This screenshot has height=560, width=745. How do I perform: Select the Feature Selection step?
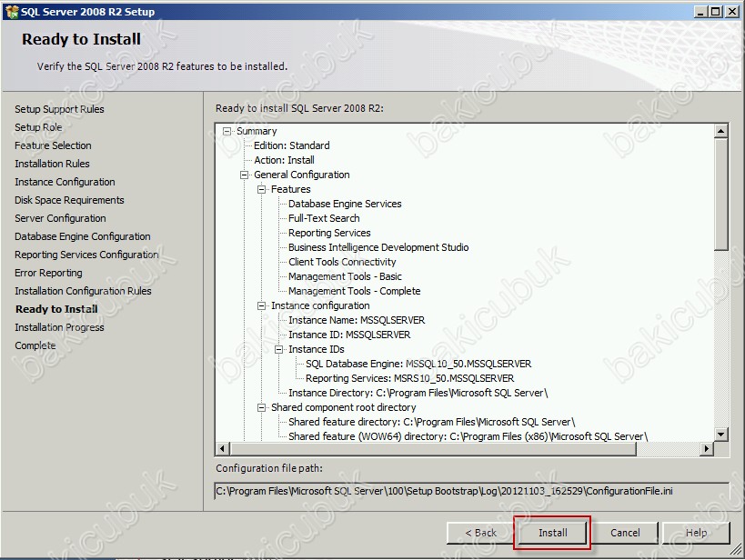tap(53, 145)
